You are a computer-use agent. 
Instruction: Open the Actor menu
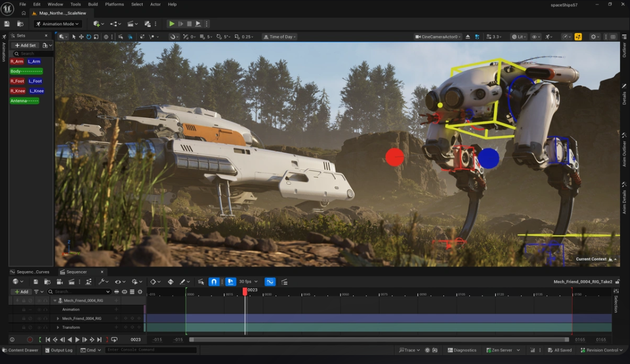pyautogui.click(x=155, y=4)
